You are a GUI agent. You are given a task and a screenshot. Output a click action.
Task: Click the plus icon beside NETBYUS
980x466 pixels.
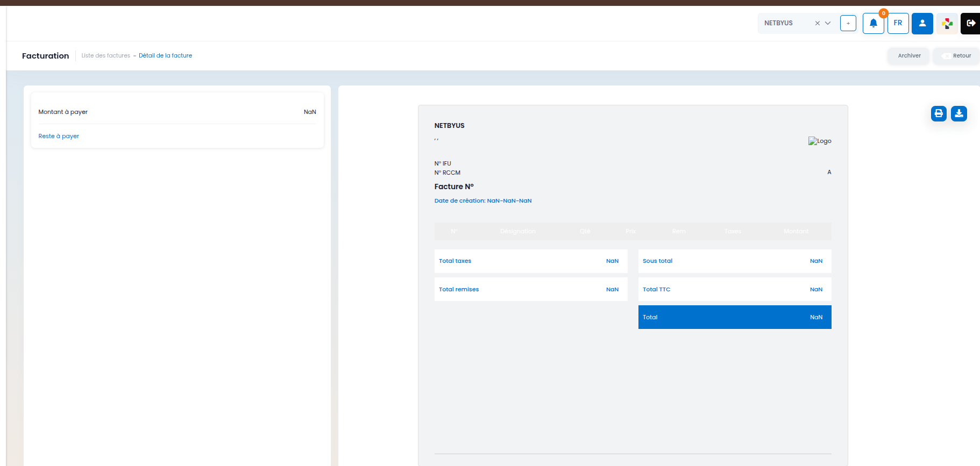(848, 23)
